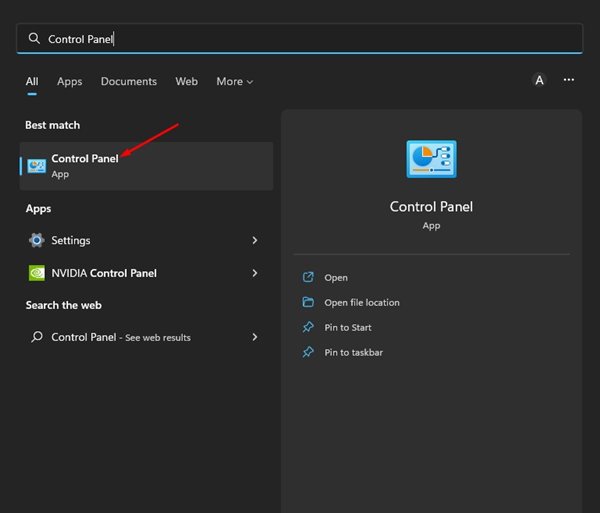Switch to the Documents filter tab
600x513 pixels.
click(x=129, y=81)
